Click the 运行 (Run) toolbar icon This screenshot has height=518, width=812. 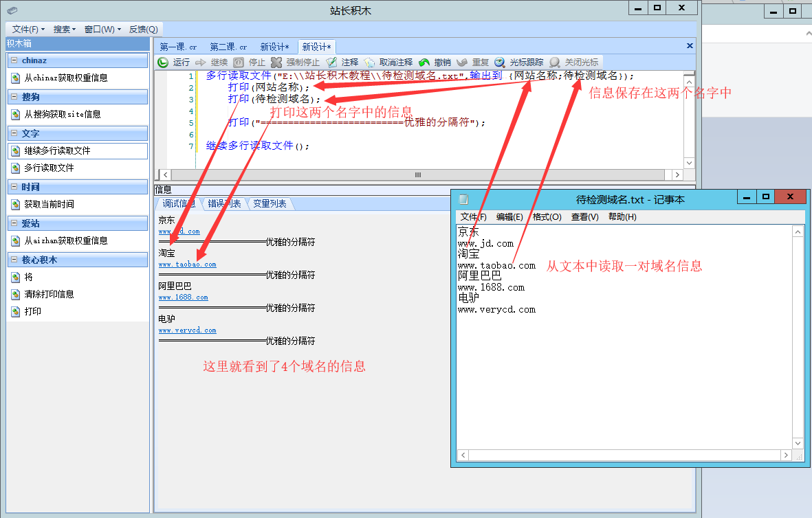pos(163,63)
